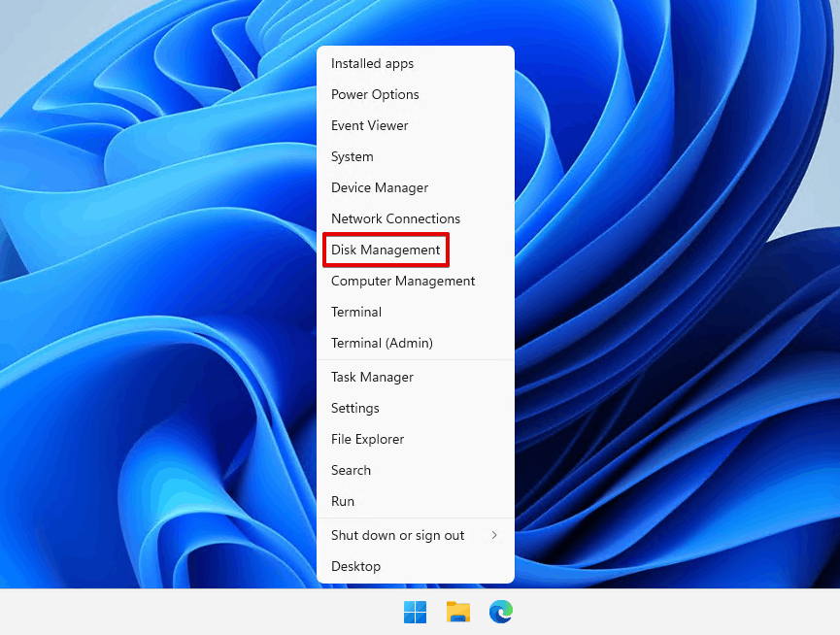The width and height of the screenshot is (840, 635).
Task: Open Network Connections
Action: (x=395, y=218)
